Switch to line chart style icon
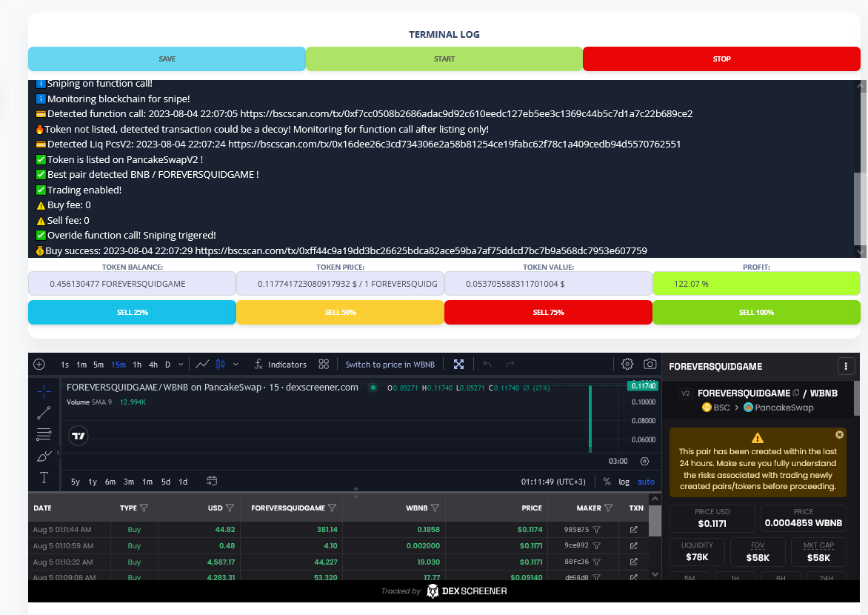 [202, 365]
